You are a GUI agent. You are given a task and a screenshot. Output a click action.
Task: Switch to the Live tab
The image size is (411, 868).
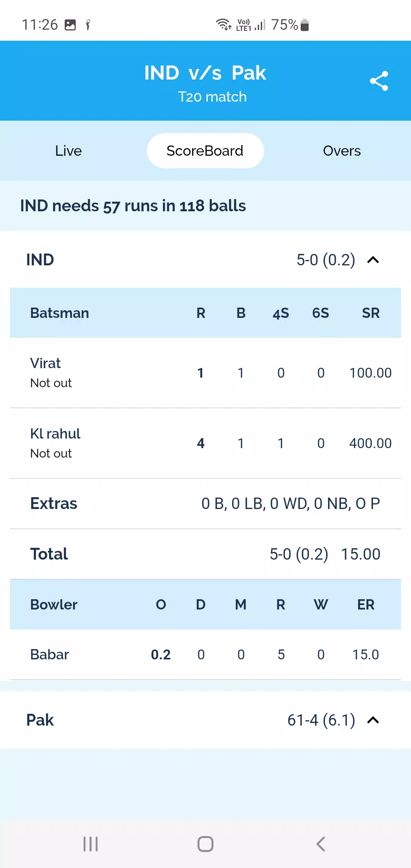click(68, 151)
